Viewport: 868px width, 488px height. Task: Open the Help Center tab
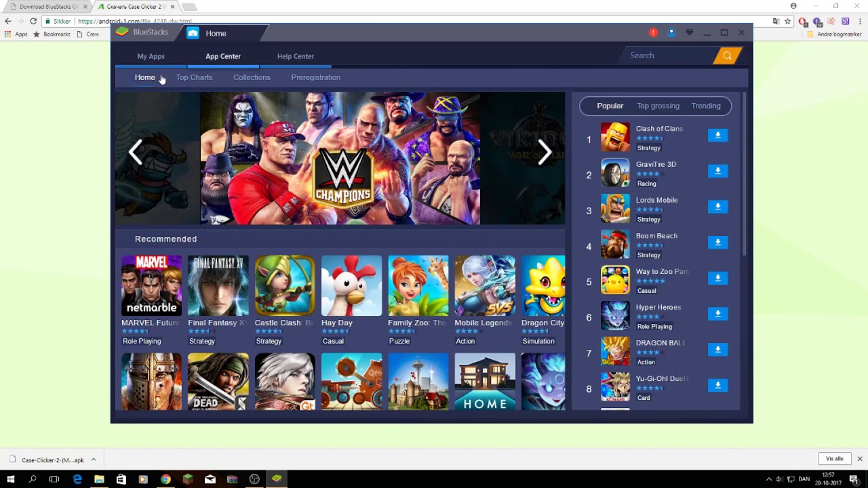(x=295, y=56)
